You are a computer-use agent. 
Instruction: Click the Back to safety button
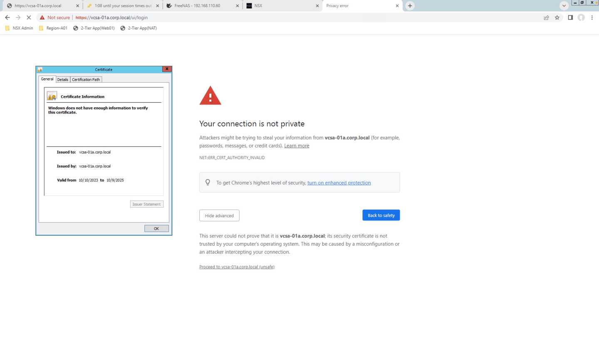coord(381,215)
